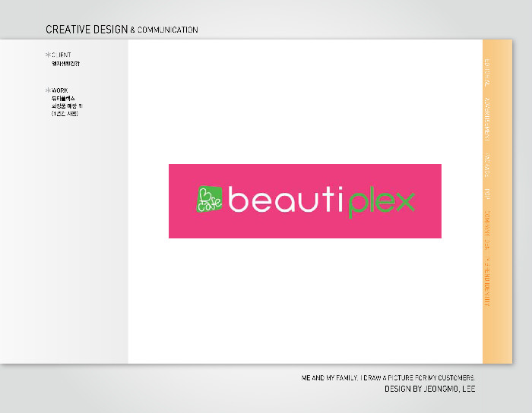Click 'DESIGN BY JEONGMO, LEE' credit text
The image size is (532, 413).
point(429,389)
